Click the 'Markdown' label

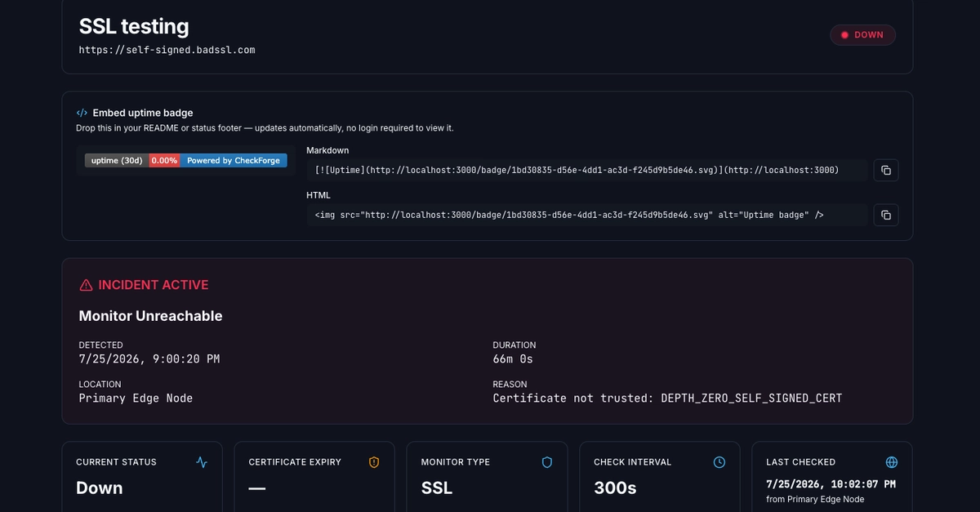327,150
